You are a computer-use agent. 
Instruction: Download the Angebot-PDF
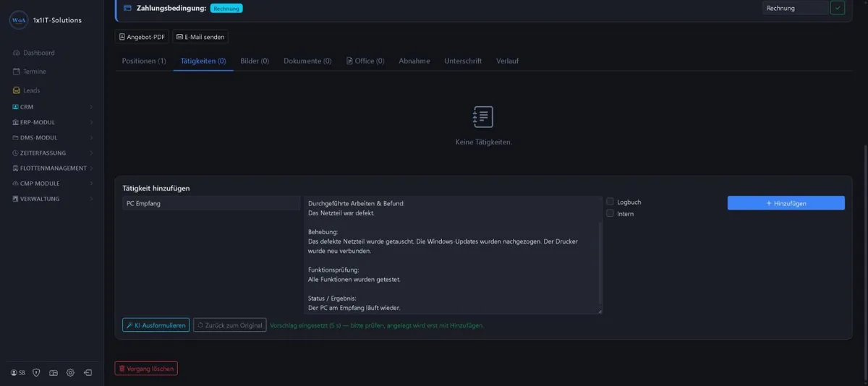pos(142,37)
